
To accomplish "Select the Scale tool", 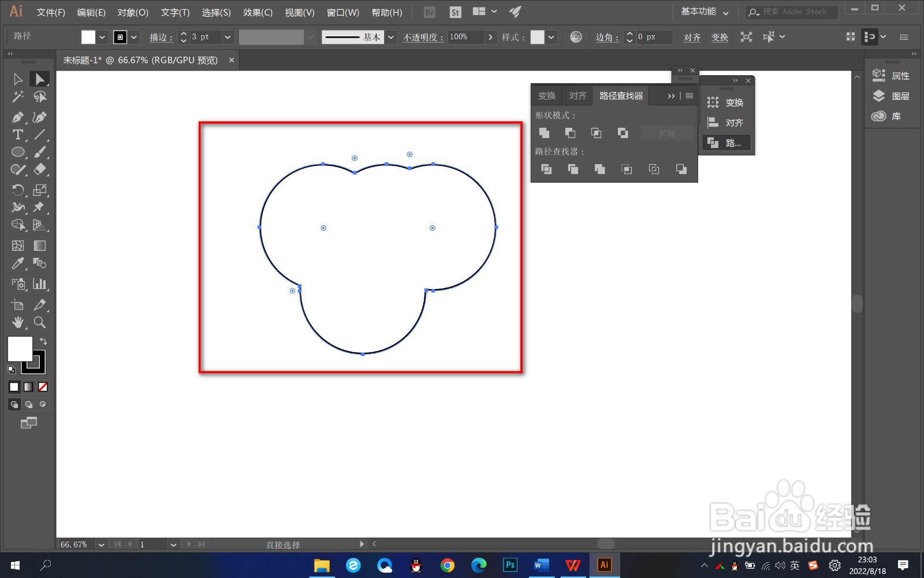I will (x=39, y=190).
